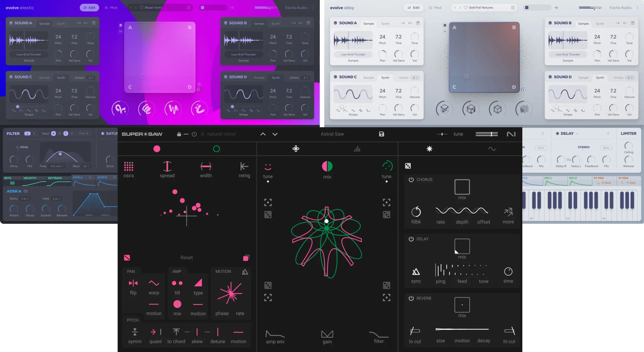Image resolution: width=644 pixels, height=352 pixels.
Task: Click the gain icon
Action: pos(327,334)
